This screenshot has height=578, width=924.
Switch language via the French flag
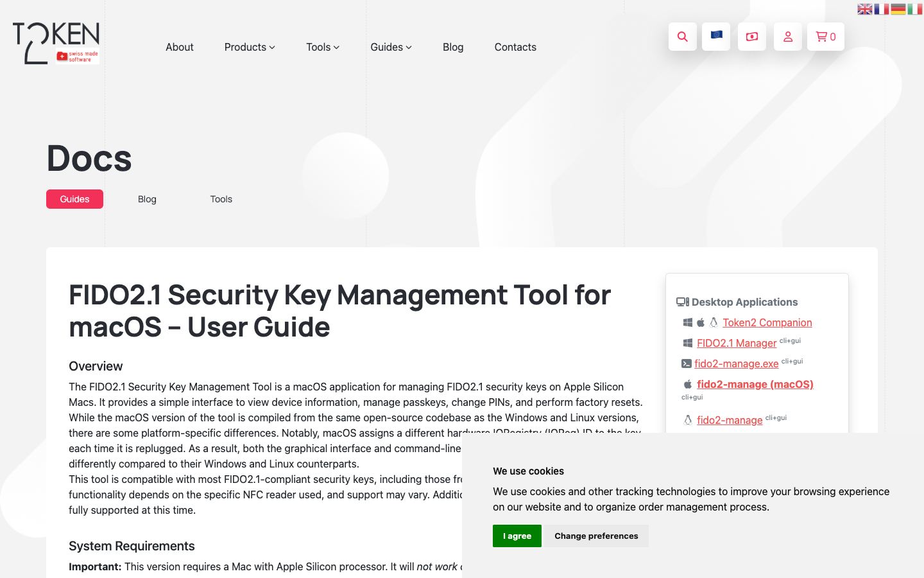[x=882, y=9]
